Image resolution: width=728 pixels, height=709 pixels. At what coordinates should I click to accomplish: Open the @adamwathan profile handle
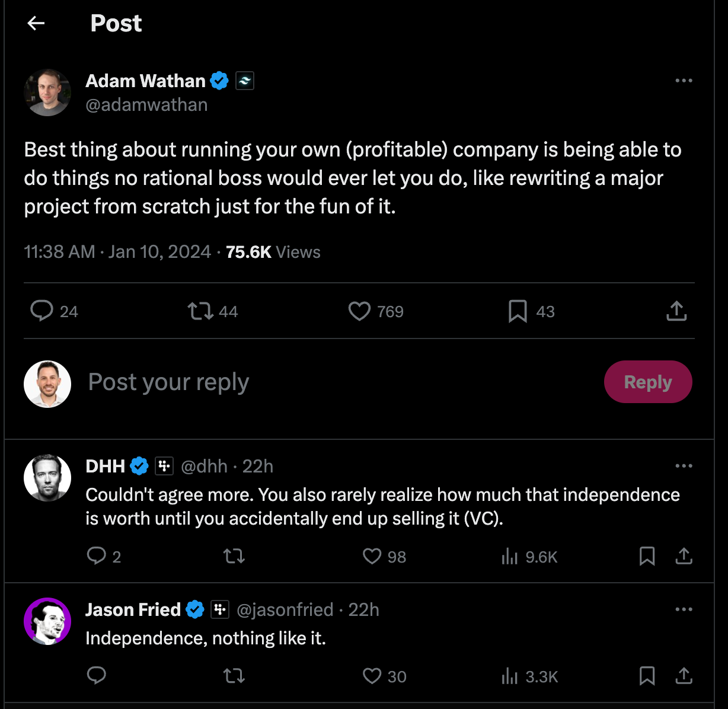pos(146,105)
